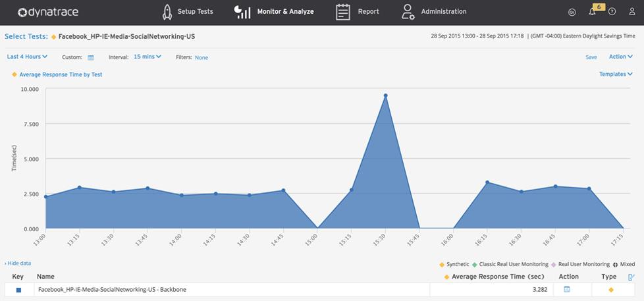Open the Templates dropdown
Image resolution: width=644 pixels, height=301 pixels.
point(615,74)
